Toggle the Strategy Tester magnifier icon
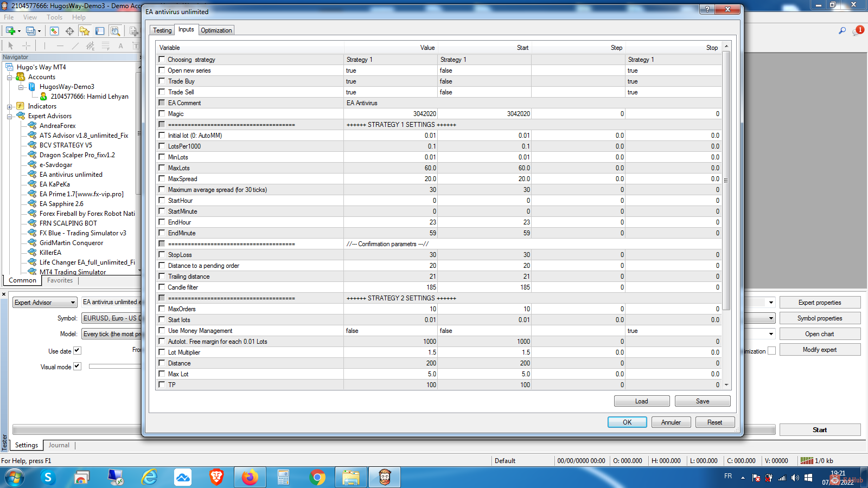868x488 pixels. (x=115, y=31)
